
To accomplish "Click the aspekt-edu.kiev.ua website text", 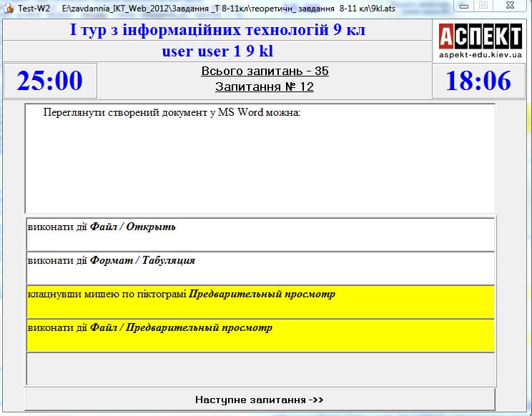I will [480, 55].
